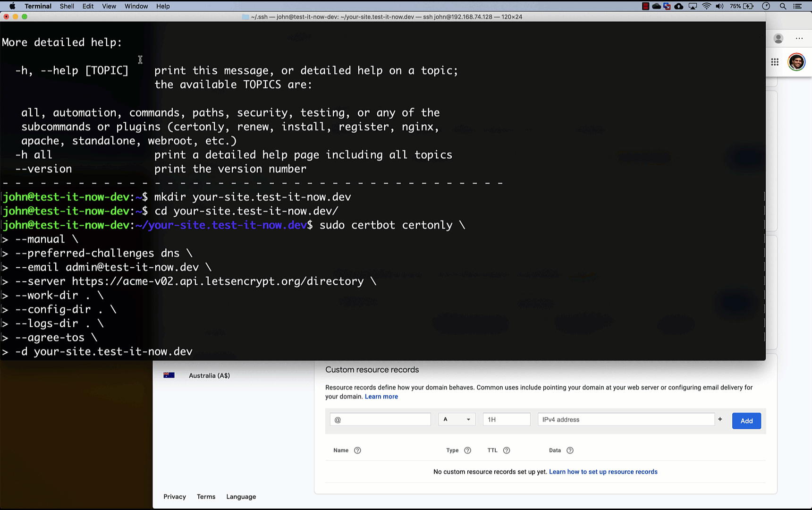The width and height of the screenshot is (812, 510).
Task: Click the Australia flag icon
Action: (x=169, y=375)
